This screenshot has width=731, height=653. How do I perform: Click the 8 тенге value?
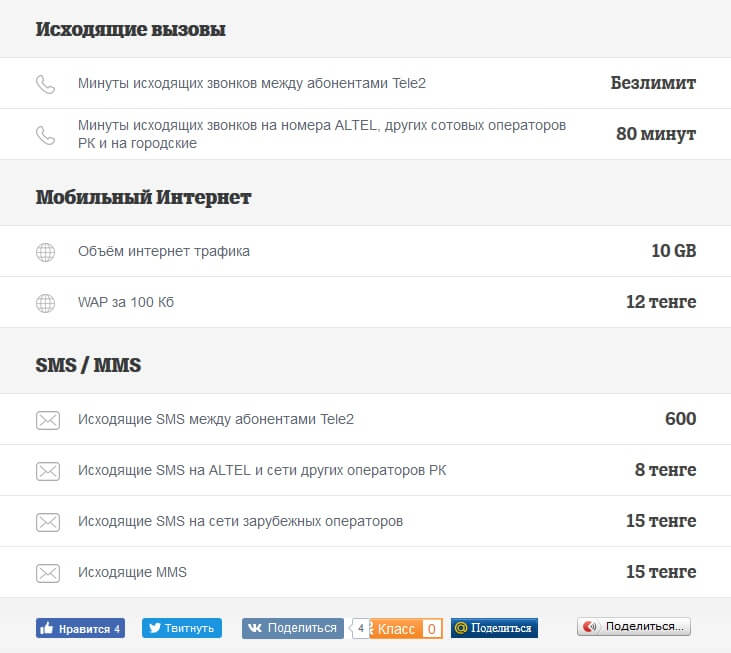coord(665,469)
